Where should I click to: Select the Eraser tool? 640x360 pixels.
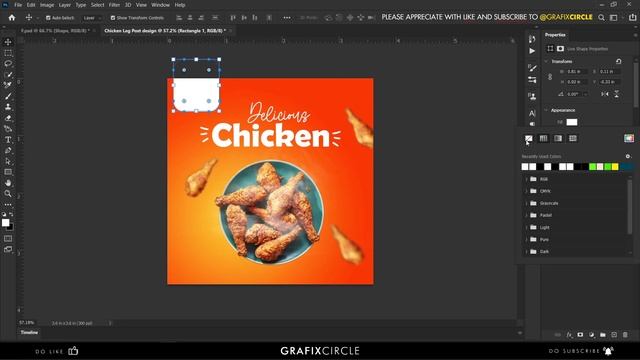[8, 118]
